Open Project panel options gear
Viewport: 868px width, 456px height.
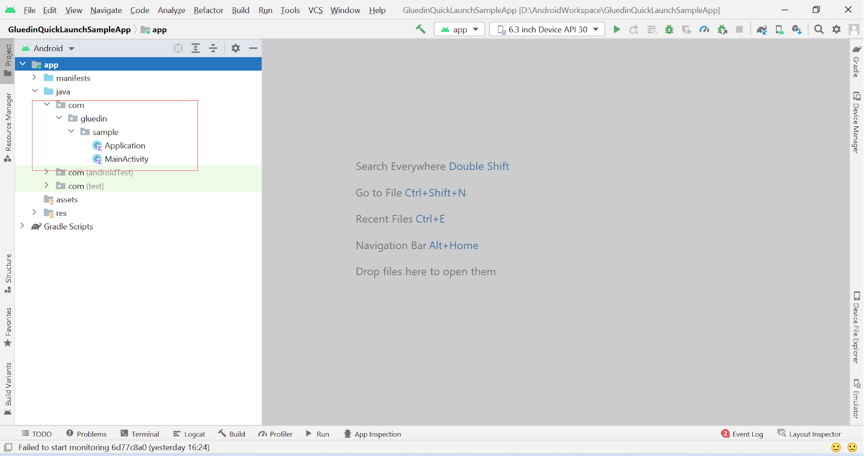[x=235, y=48]
